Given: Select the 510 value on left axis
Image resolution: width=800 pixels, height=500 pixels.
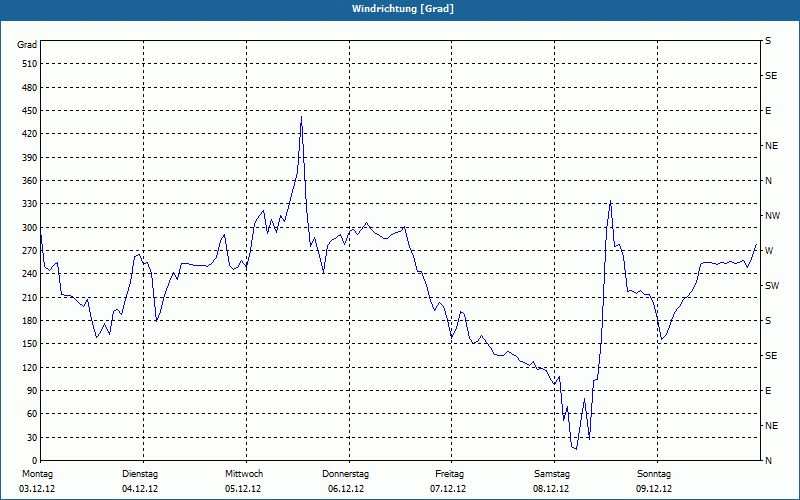Looking at the screenshot, I should [x=30, y=64].
